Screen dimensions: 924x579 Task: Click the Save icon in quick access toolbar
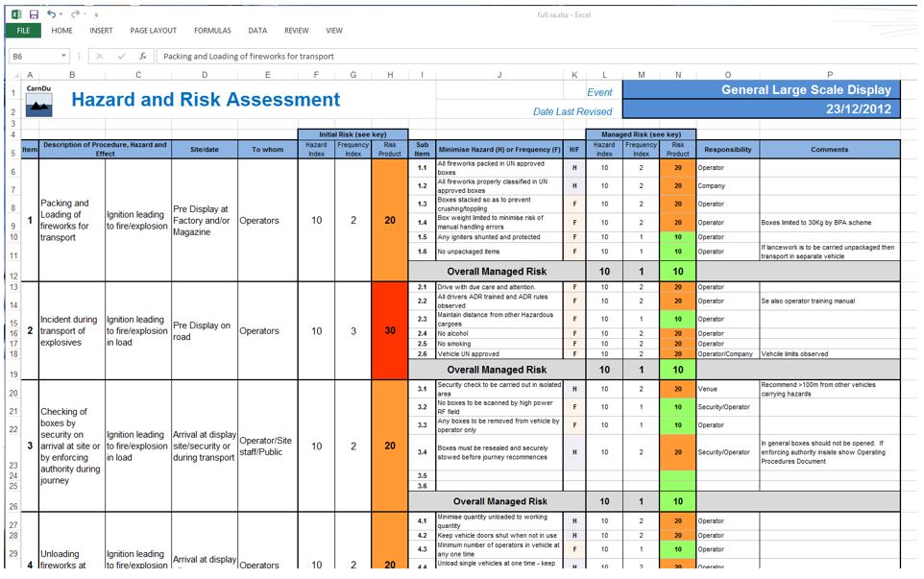coord(34,14)
